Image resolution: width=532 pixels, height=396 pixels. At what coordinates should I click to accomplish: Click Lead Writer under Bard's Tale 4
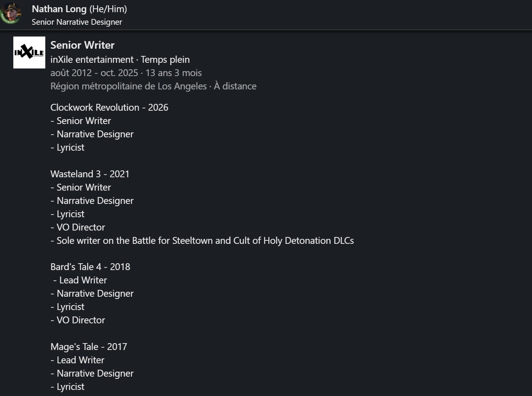click(x=83, y=280)
